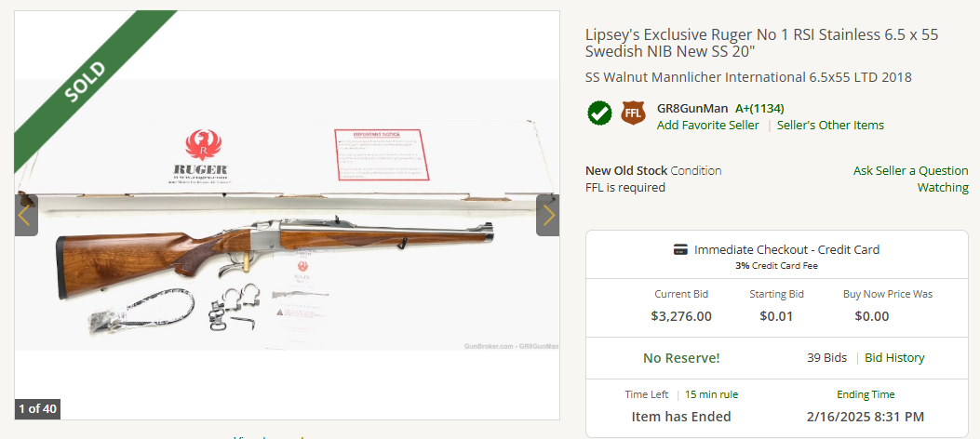Click the Immediate Checkout - Credit Card text
The height and width of the screenshot is (439, 980).
[786, 249]
